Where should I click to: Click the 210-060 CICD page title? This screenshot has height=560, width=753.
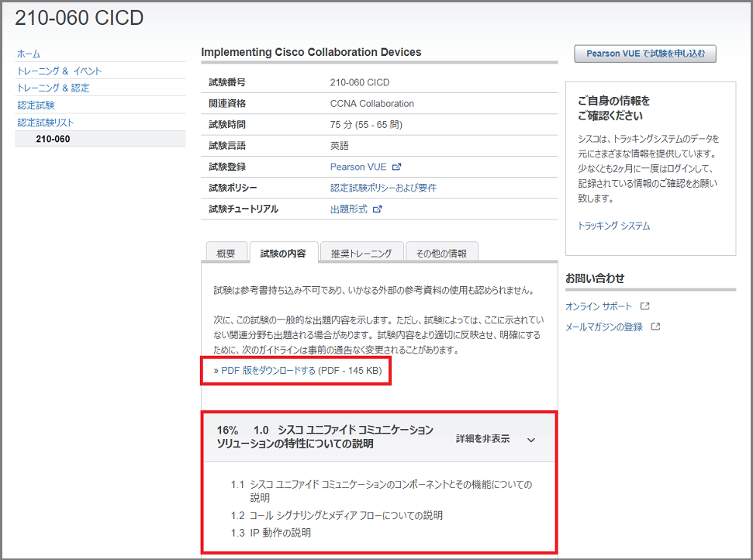point(79,18)
